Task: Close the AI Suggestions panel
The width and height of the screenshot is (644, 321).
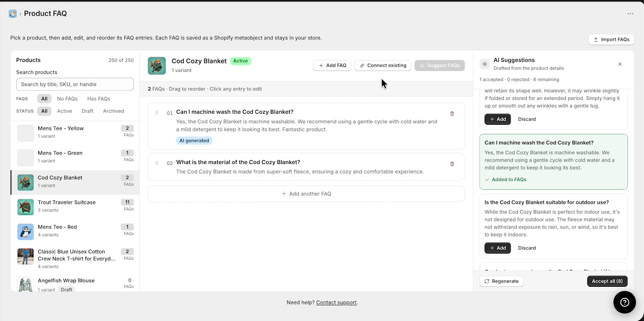Action: 620,64
